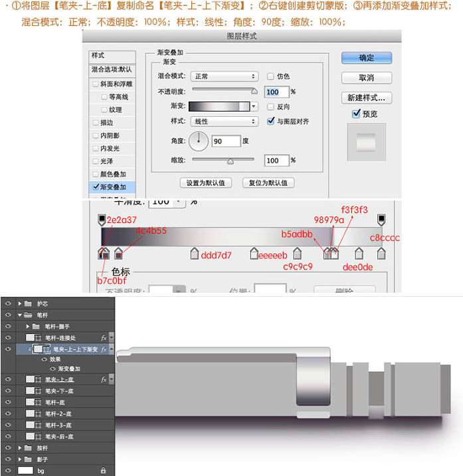Click thumbnail of 笔杆-2-底 layer
463x476 pixels.
click(30, 414)
